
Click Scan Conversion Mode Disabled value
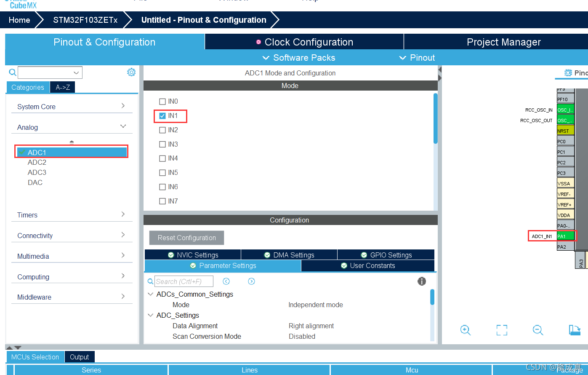click(x=302, y=336)
